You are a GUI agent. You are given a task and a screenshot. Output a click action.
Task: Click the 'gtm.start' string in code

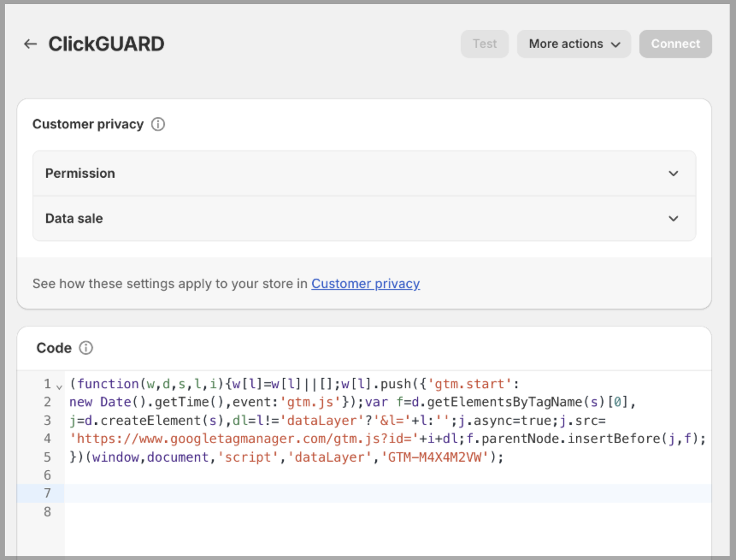point(470,384)
